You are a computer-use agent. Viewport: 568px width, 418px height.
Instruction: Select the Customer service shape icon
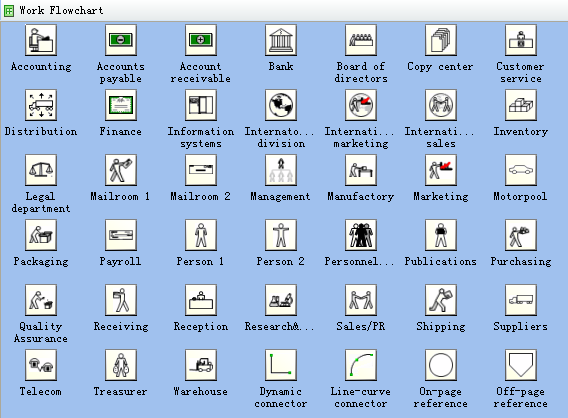pos(521,40)
